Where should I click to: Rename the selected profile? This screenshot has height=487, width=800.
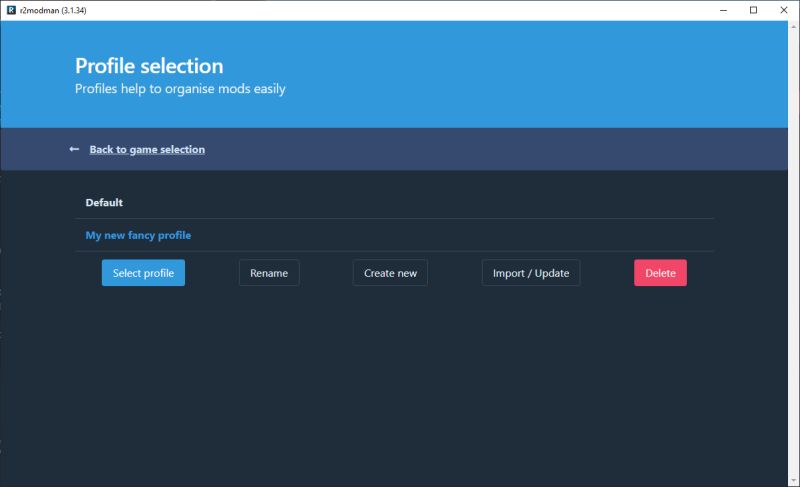coord(269,273)
